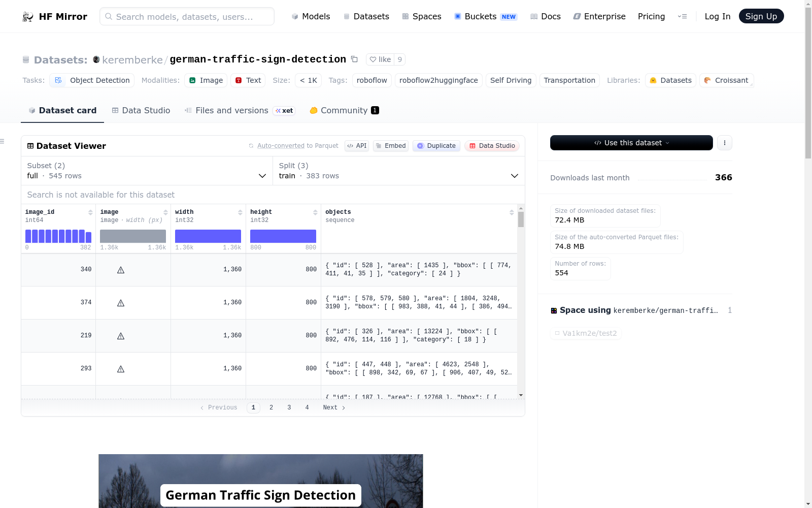
Task: Filter by Text modality
Action: click(x=248, y=80)
